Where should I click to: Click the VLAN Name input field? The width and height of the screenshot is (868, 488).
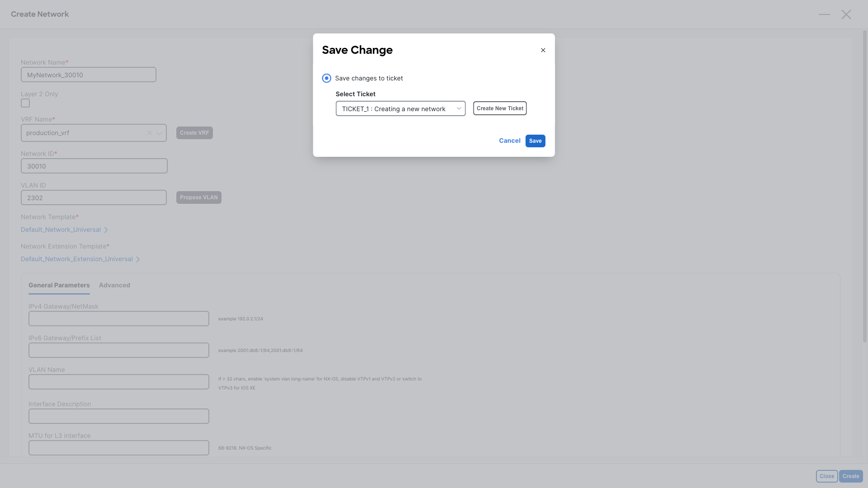tap(119, 382)
